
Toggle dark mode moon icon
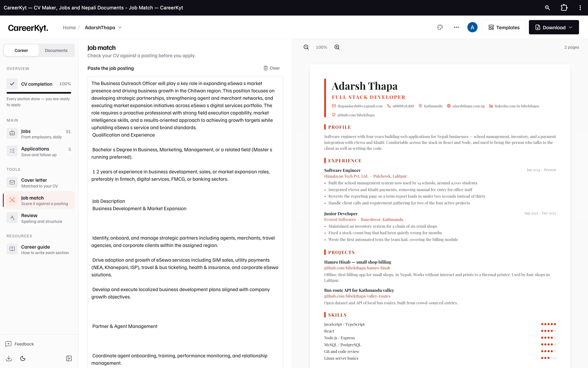coord(23,358)
